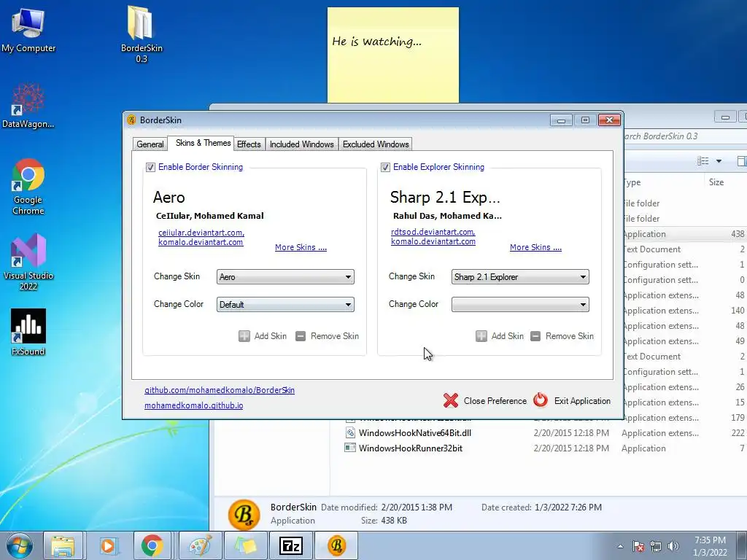Open Visual Studio 2022 desktop shortcut
The height and width of the screenshot is (560, 747).
point(28,262)
